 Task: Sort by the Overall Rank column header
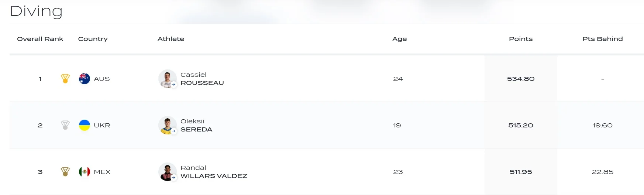coord(40,39)
